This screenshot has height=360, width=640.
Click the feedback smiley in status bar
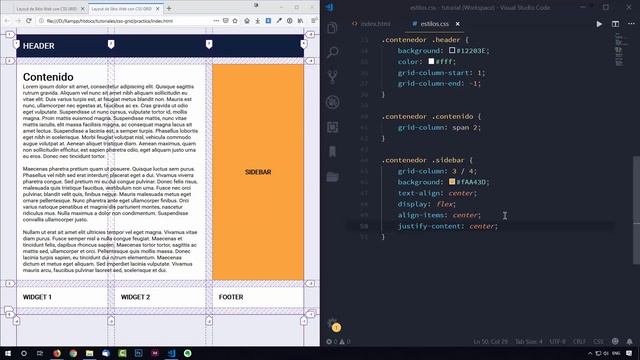pyautogui.click(x=615, y=341)
